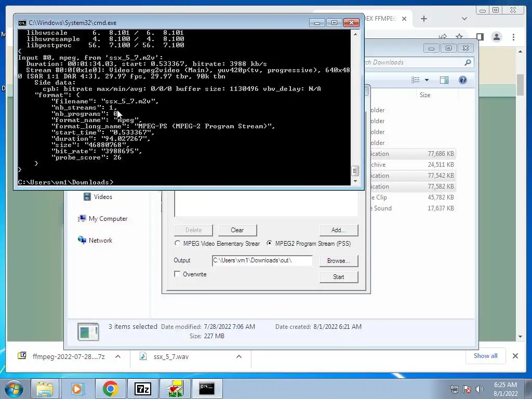Screen dimensions: 532x399
Task: Click the Add... button
Action: [339, 230]
